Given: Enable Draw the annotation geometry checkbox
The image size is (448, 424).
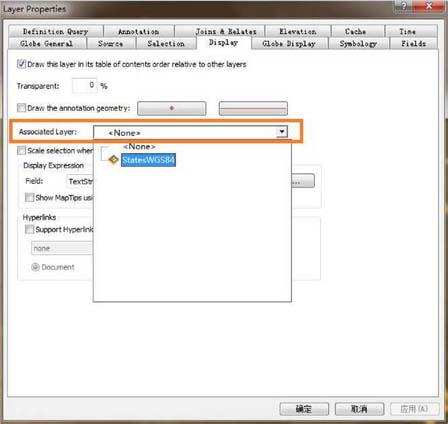Looking at the screenshot, I should point(21,108).
